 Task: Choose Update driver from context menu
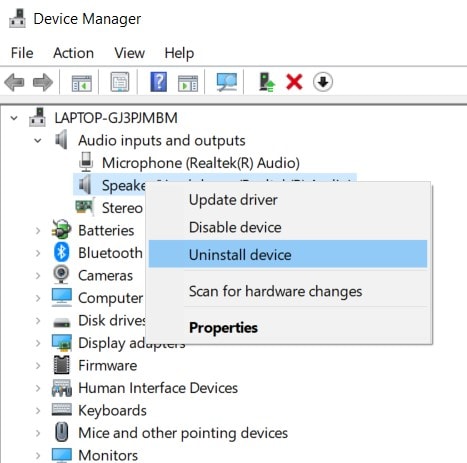(x=288, y=200)
